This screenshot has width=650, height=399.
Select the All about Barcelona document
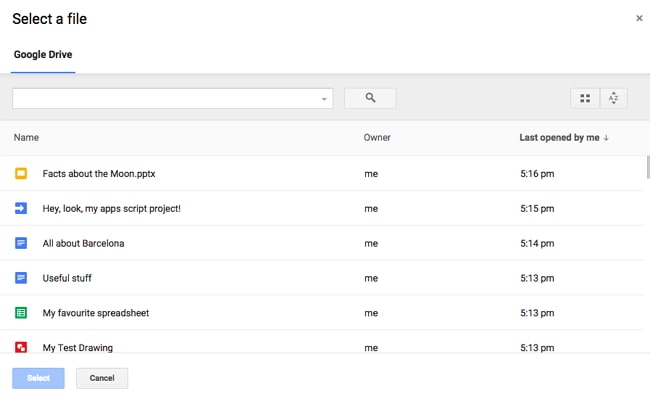coord(83,243)
